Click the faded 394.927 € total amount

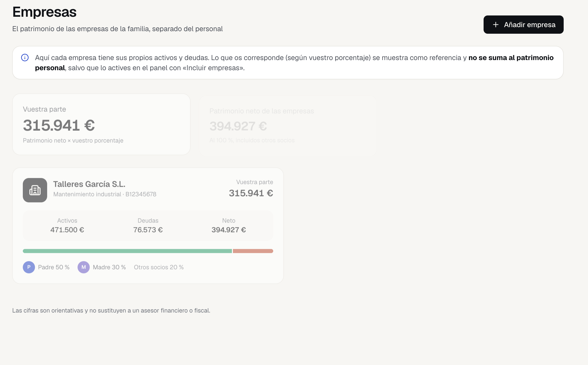tap(238, 126)
